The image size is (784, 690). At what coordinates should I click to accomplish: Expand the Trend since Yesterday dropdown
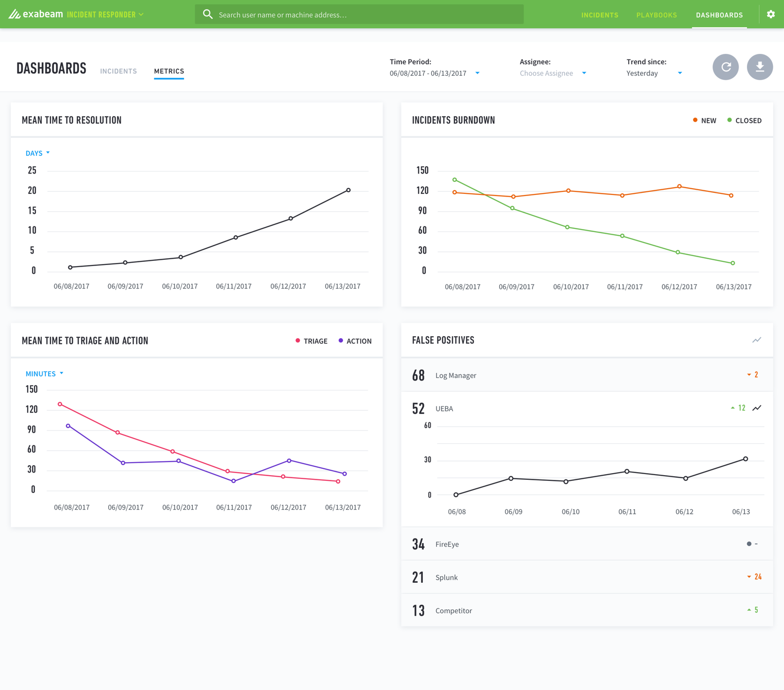click(x=654, y=73)
